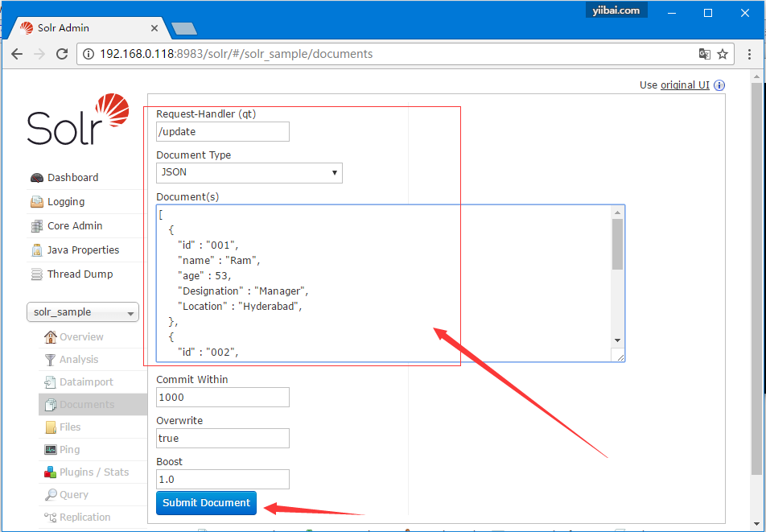Open Logging via its clipboard icon

click(36, 202)
